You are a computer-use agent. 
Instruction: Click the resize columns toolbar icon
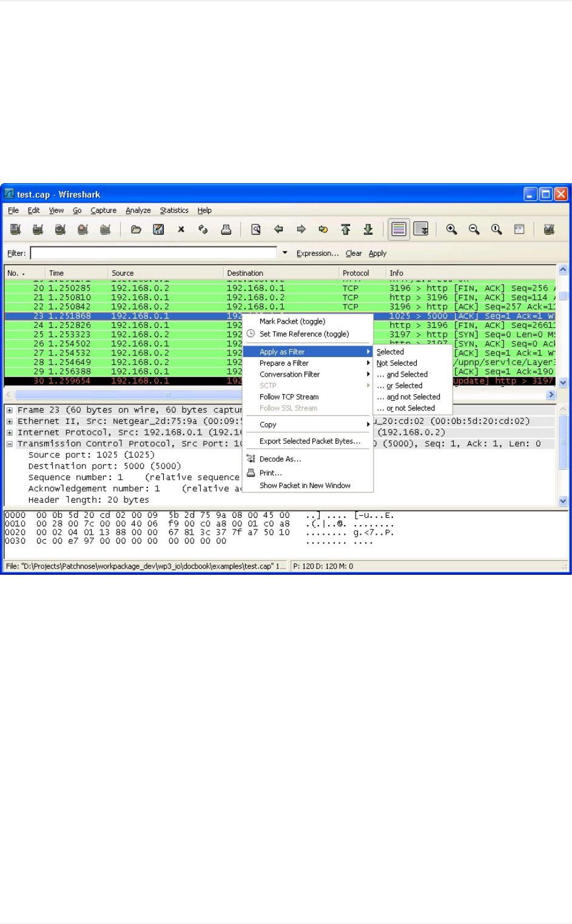[x=519, y=229]
